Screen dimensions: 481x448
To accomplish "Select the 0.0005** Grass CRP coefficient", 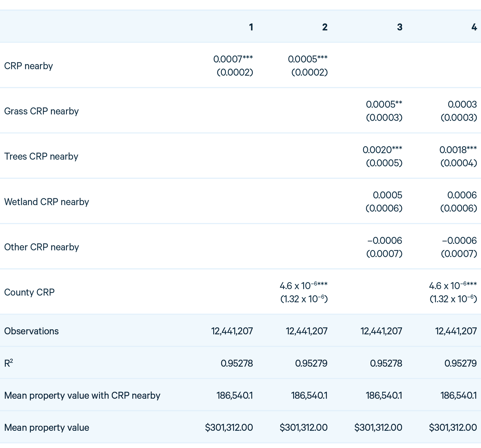I will [x=384, y=104].
